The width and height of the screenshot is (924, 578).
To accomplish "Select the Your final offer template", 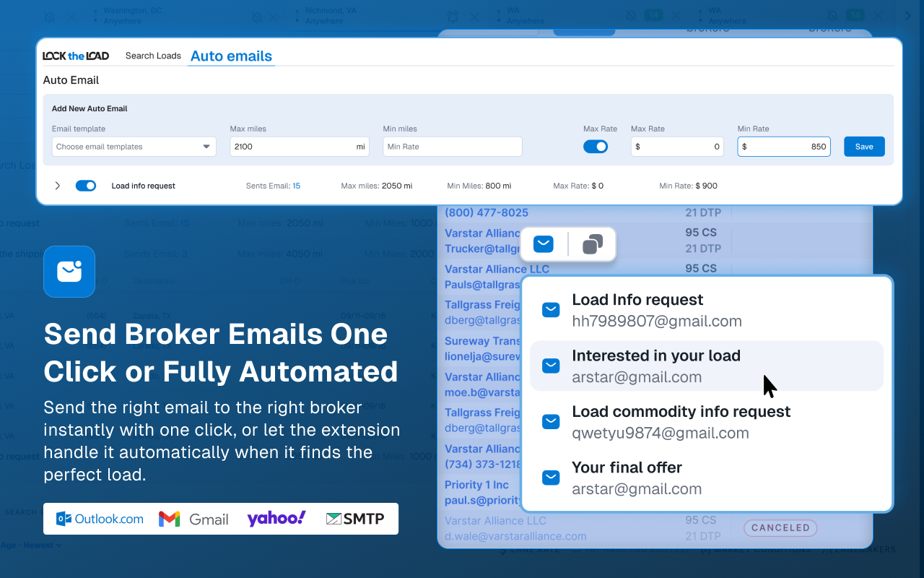I will coord(707,478).
